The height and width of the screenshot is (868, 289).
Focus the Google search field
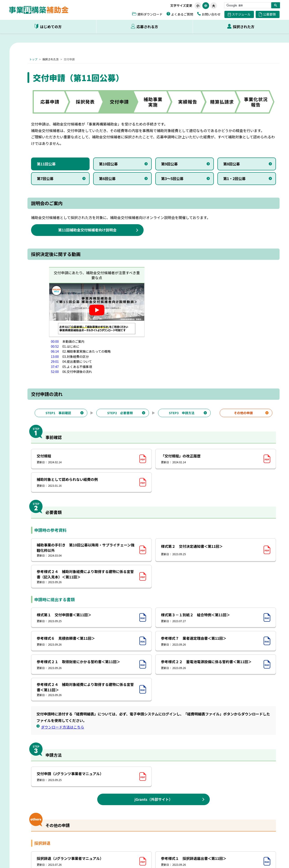pyautogui.click(x=248, y=5)
